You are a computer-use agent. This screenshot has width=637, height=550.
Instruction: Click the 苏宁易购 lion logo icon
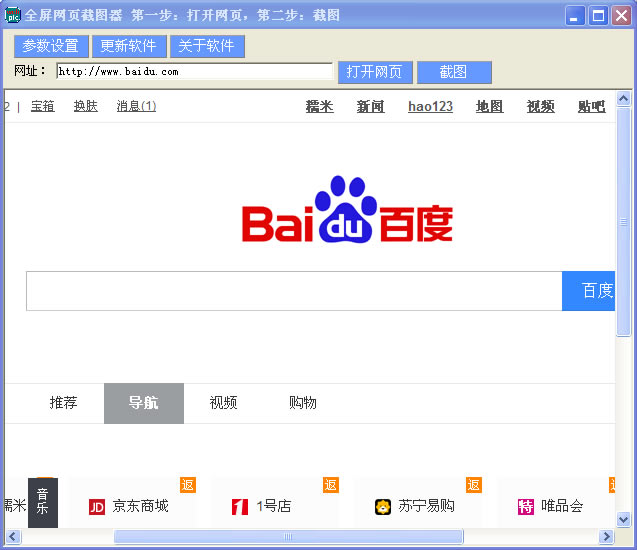pos(383,507)
